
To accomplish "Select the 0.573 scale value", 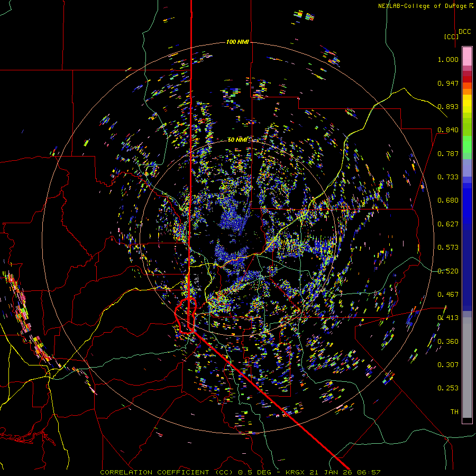I will pyautogui.click(x=448, y=248).
